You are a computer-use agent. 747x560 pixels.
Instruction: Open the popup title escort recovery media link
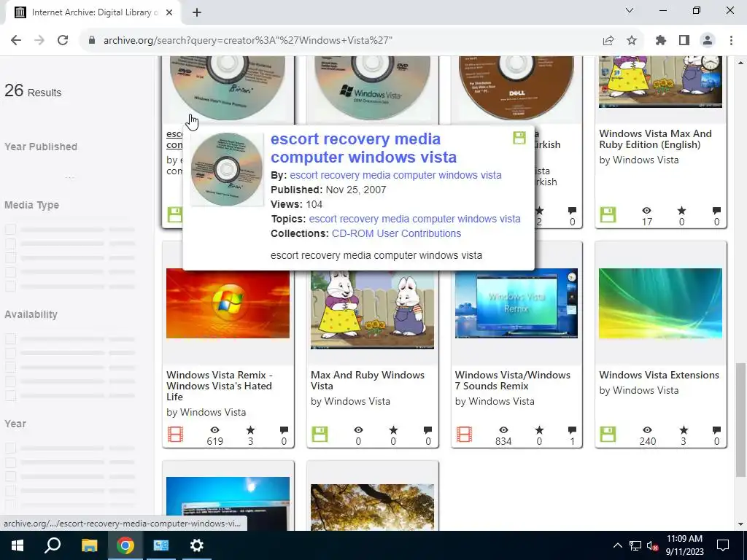(x=363, y=147)
